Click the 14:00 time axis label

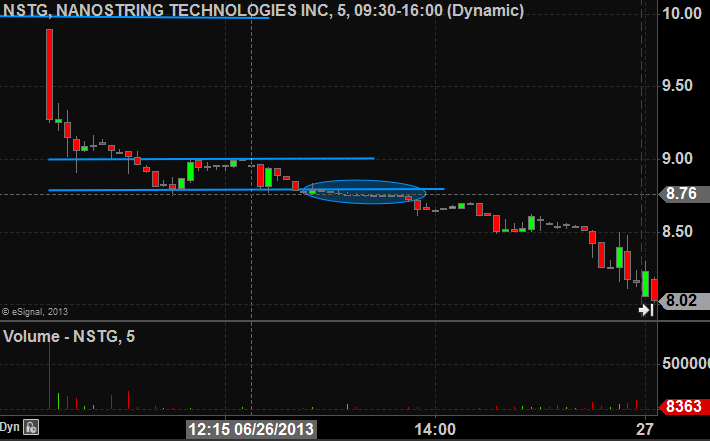[x=435, y=429]
